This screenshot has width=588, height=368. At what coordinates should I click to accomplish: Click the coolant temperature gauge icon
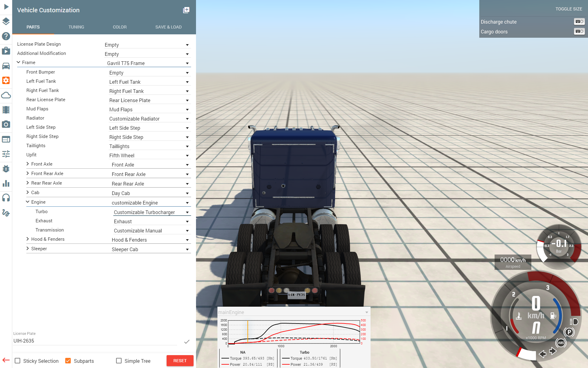519,316
